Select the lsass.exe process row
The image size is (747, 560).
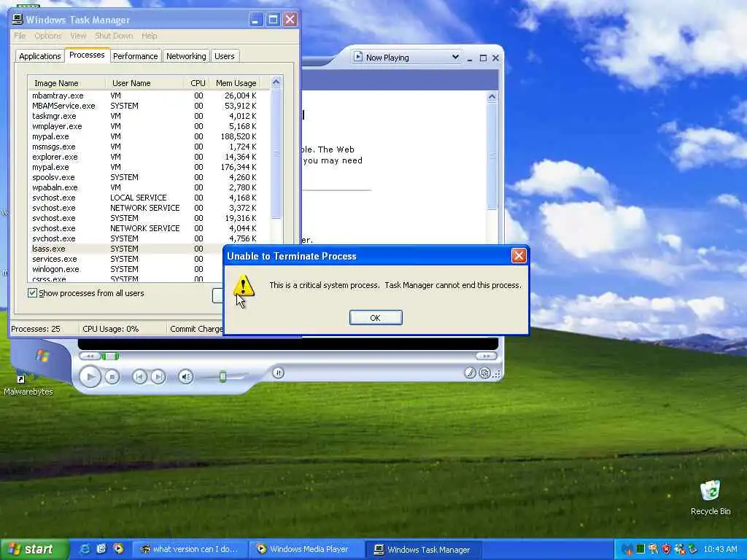click(126, 249)
